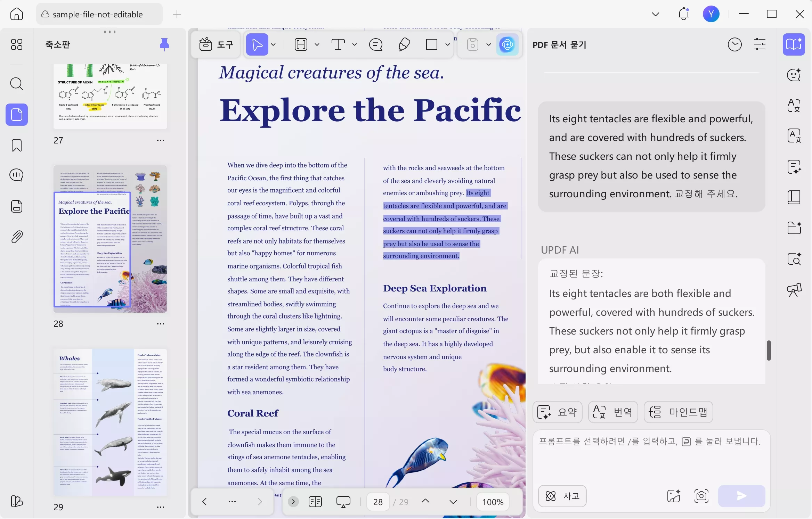812x519 pixels.
Task: Click the UPDF AI toolbar icon
Action: 507,44
